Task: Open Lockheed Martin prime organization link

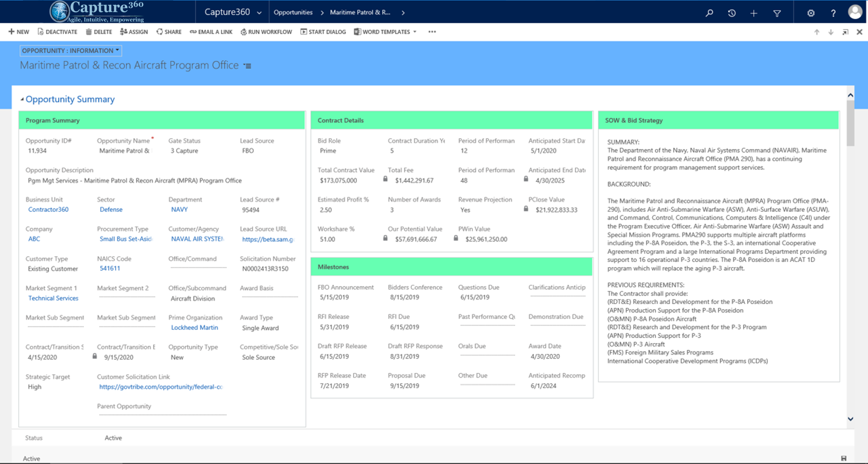Action: click(194, 328)
